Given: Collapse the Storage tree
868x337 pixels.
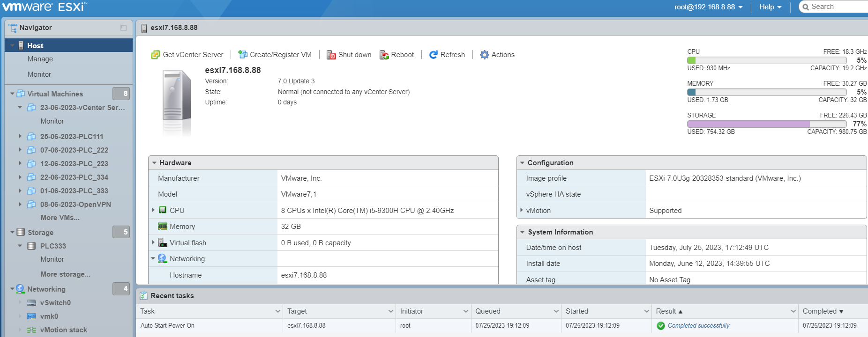Looking at the screenshot, I should [x=12, y=232].
